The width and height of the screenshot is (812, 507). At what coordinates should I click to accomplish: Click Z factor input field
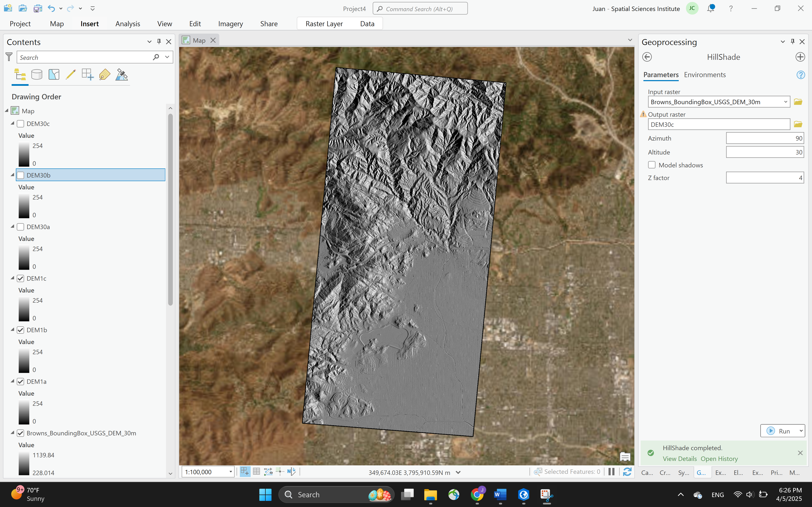point(765,178)
